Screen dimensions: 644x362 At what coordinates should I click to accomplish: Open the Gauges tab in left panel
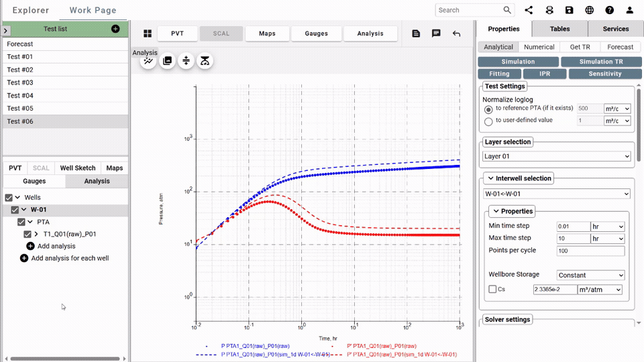[34, 181]
